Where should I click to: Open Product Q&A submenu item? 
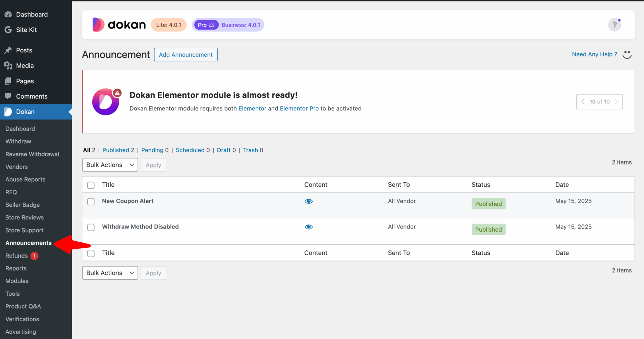tap(23, 306)
